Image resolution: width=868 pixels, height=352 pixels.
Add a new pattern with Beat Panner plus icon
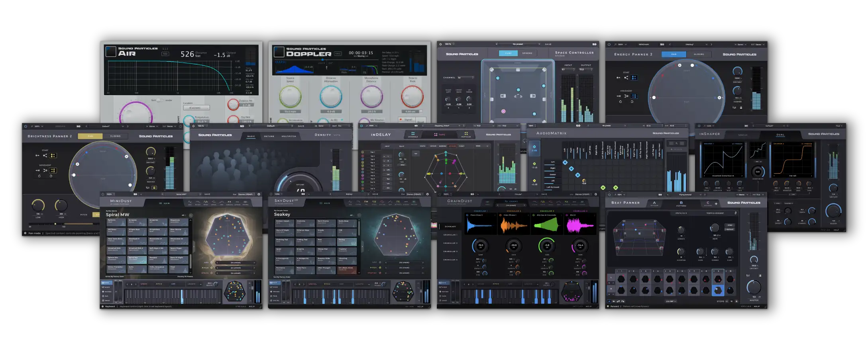[x=716, y=203]
